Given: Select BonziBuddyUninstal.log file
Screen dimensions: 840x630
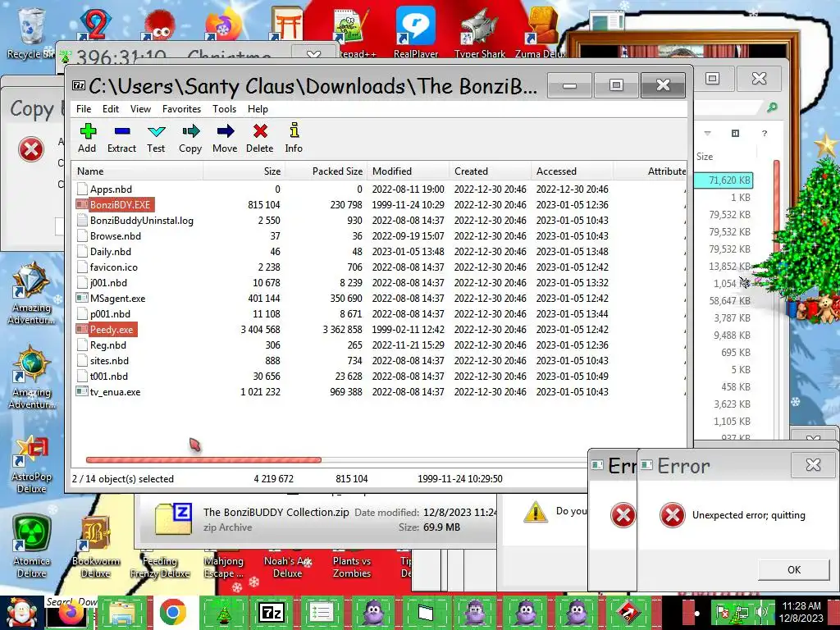Looking at the screenshot, I should 141,220.
